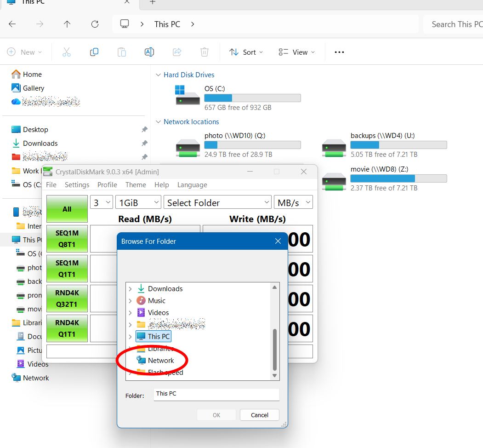Open Desktop in the sidebar
The width and height of the screenshot is (483, 448).
tap(29, 130)
